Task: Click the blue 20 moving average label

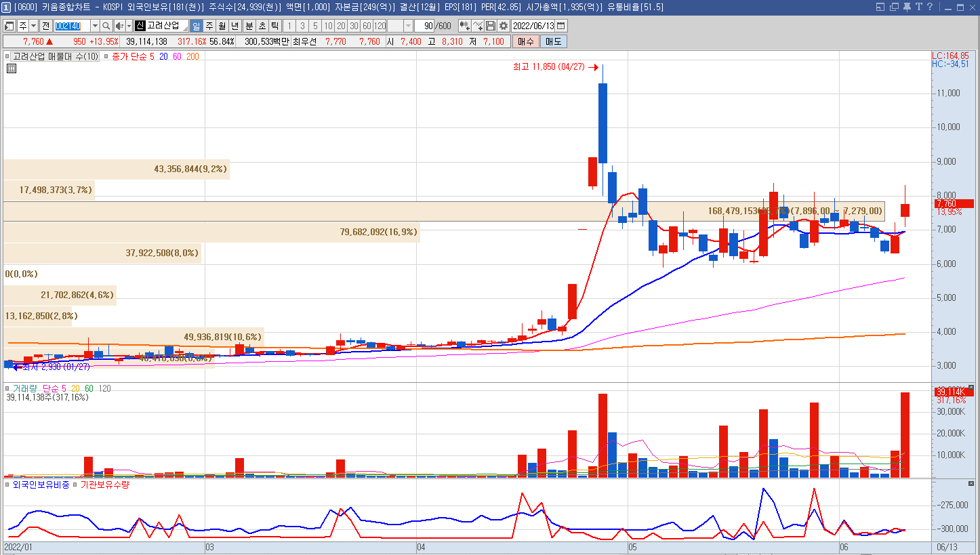Action: point(164,56)
